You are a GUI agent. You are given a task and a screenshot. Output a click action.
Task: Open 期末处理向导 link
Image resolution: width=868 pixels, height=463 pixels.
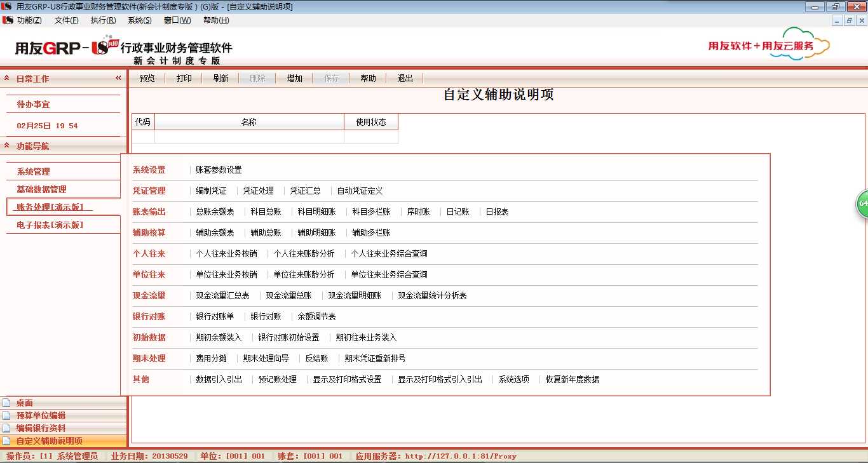[x=266, y=359]
